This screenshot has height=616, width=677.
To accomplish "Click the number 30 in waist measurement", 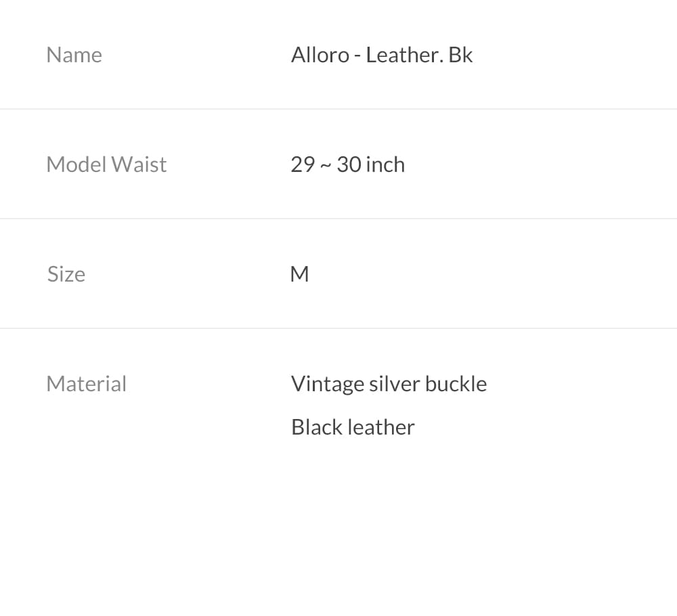I will [x=349, y=164].
